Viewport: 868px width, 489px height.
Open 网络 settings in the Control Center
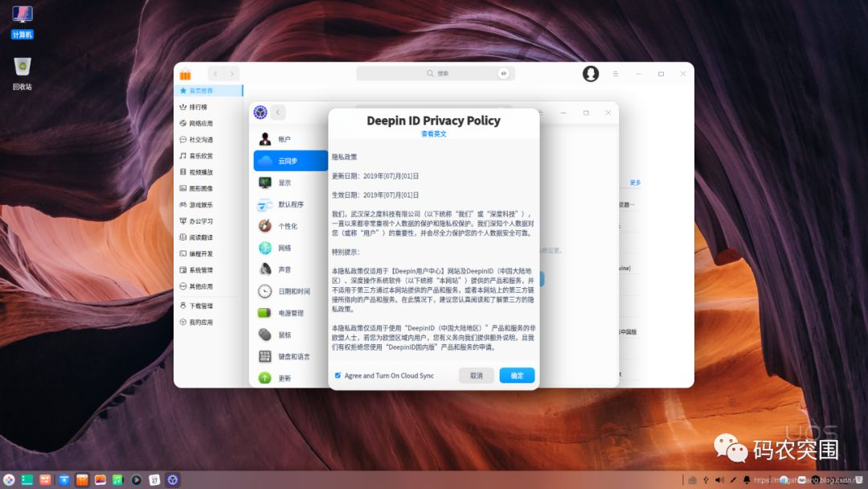[291, 248]
